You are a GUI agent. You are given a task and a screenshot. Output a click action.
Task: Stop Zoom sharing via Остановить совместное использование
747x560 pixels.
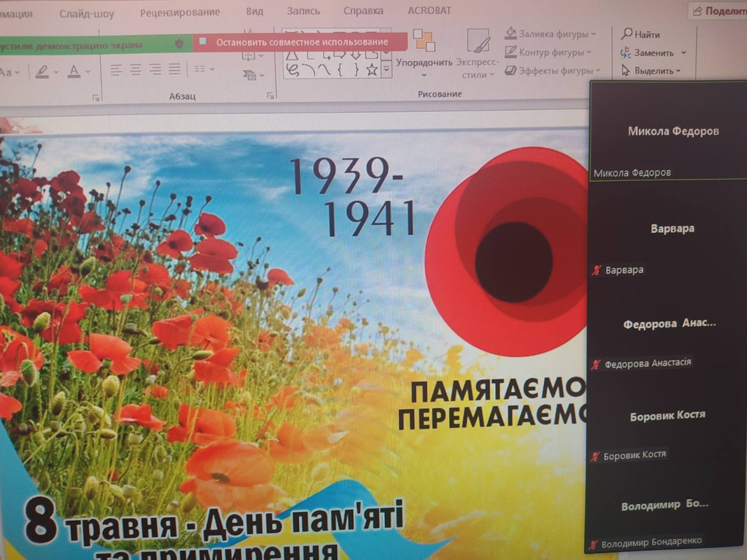tap(300, 42)
